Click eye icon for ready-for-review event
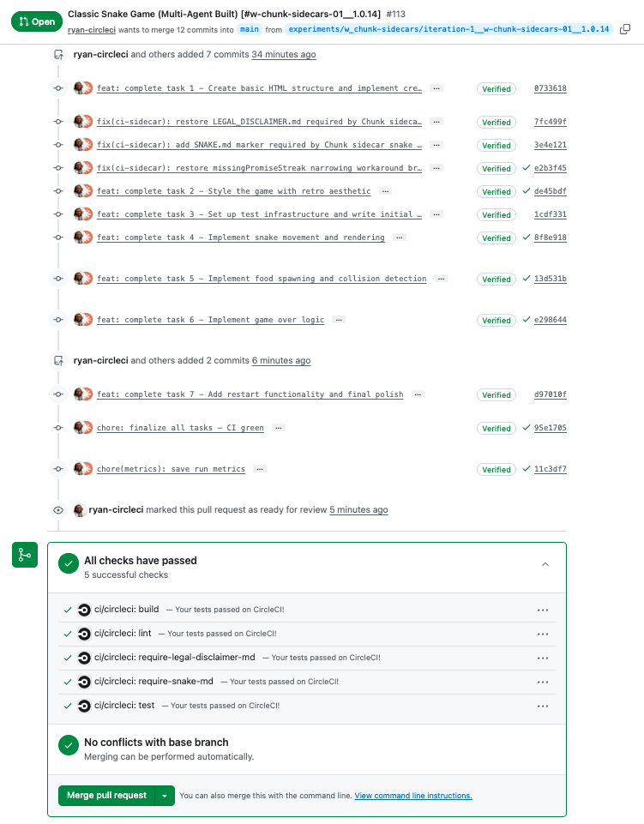Image resolution: width=644 pixels, height=824 pixels. tap(58, 509)
